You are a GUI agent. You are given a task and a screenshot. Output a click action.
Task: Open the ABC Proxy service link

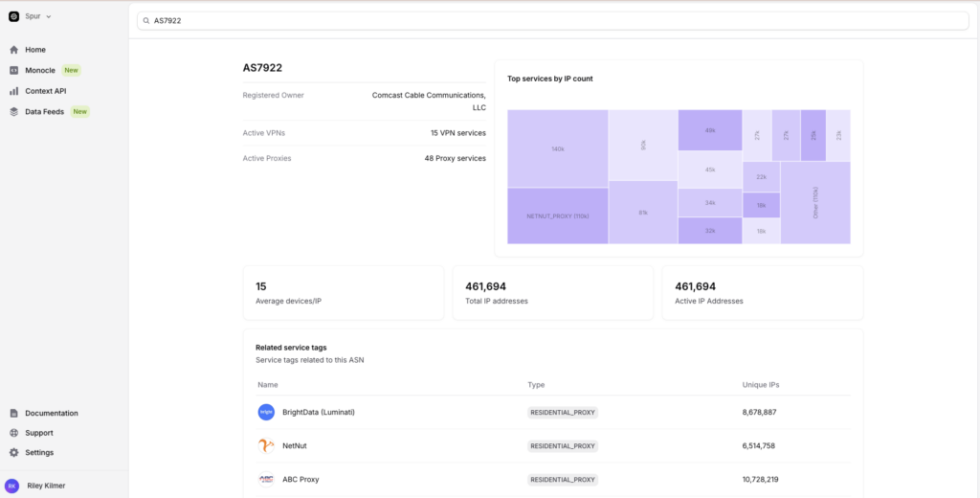301,479
